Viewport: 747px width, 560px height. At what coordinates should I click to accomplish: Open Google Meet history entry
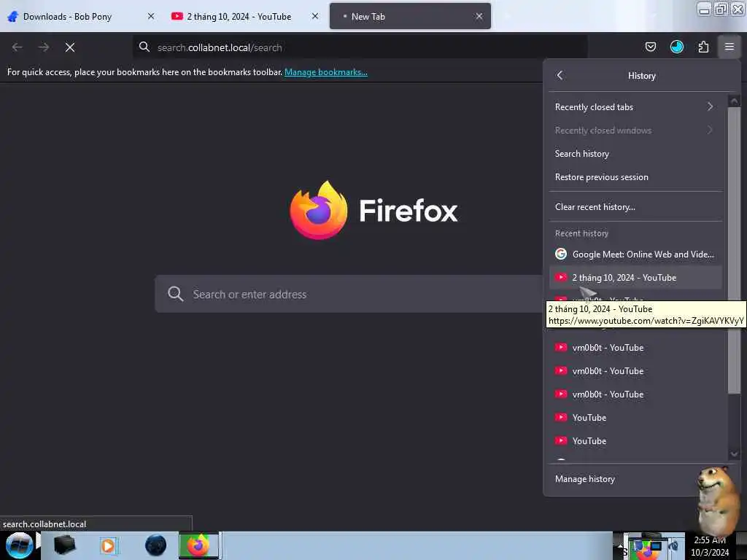[x=635, y=254]
